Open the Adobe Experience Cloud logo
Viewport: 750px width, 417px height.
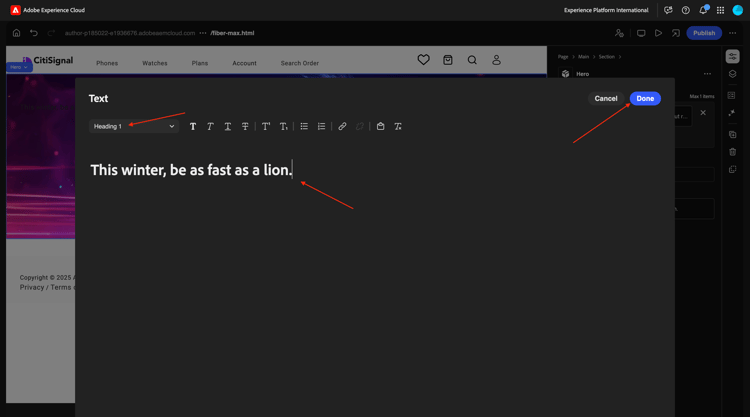point(15,10)
